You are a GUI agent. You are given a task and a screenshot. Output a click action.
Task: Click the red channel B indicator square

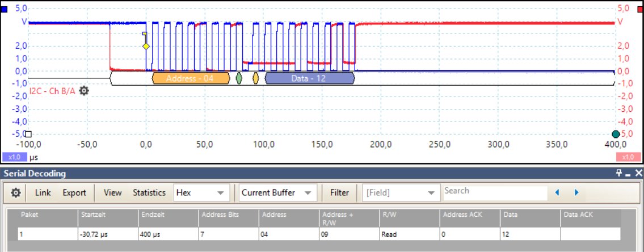coord(639,10)
